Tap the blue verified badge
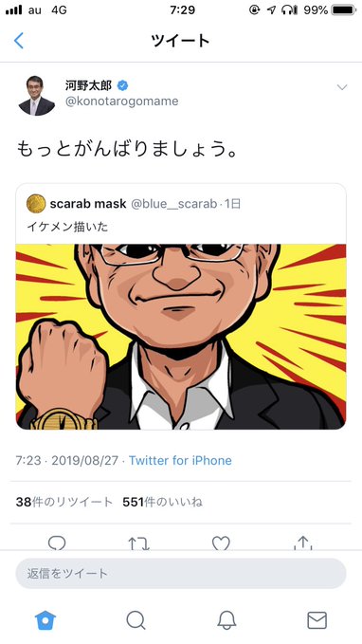Viewport: 362px width, 644px height. 122,85
